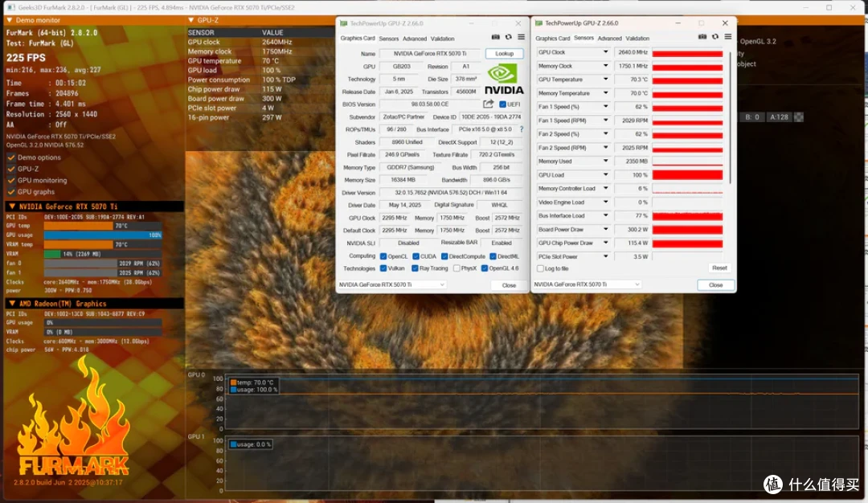Switch to Sensors tab in Graphics Card window
Screen dimensions: 868x503
pyautogui.click(x=389, y=39)
